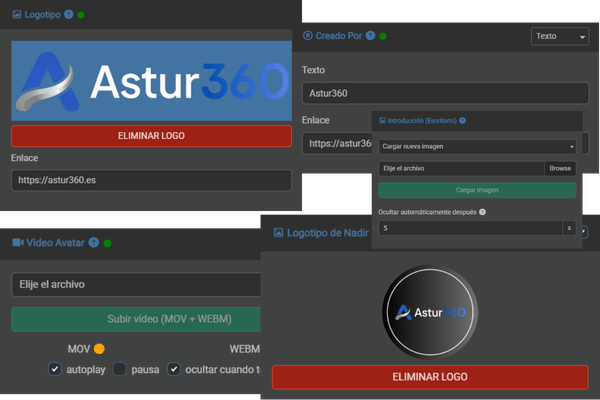Click the Video Avatar camera icon

click(18, 243)
